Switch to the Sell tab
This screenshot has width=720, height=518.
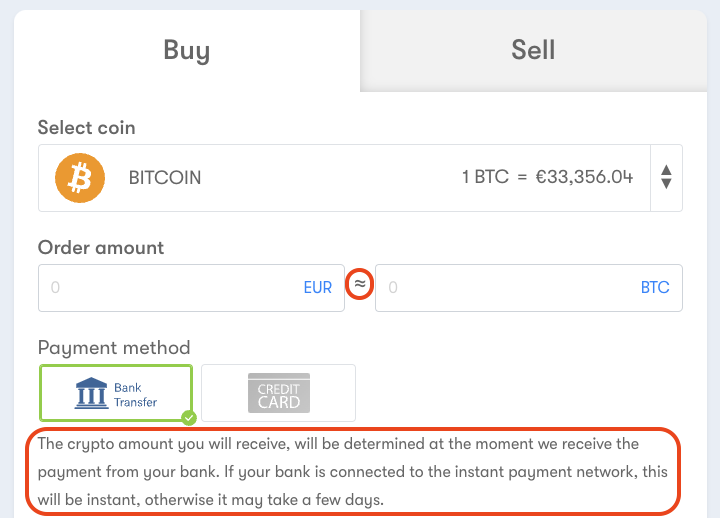pos(534,50)
